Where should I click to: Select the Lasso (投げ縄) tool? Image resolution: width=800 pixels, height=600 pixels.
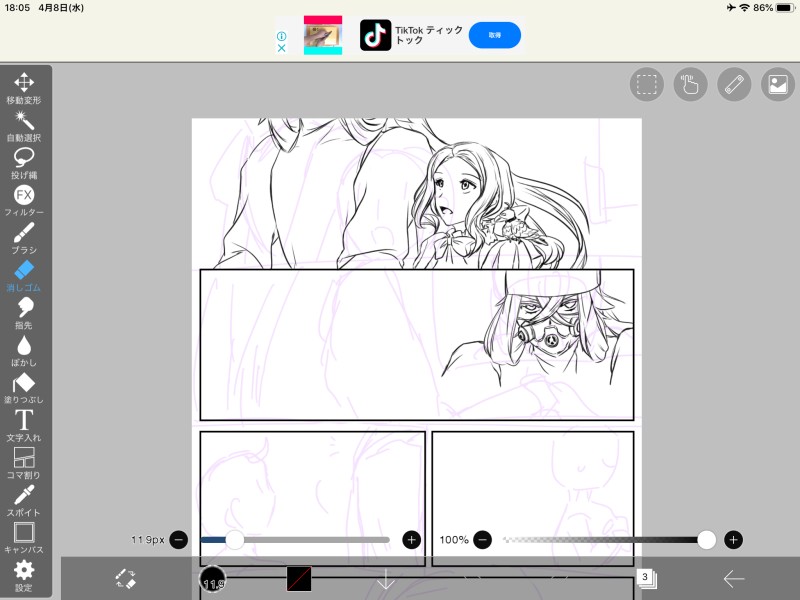pyautogui.click(x=24, y=164)
